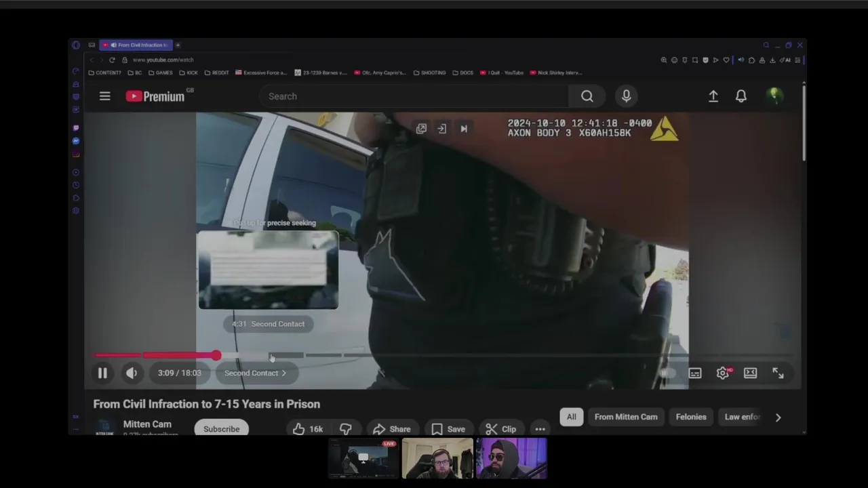
Task: Open the CONTENT? bookmarks folder
Action: pyautogui.click(x=105, y=73)
